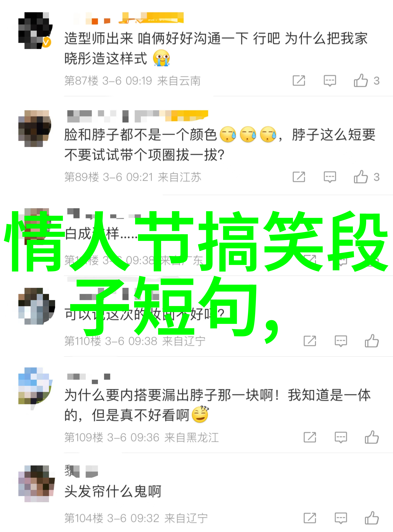This screenshot has width=393, height=532.
Task: Like the floor 104 comment about 头发帘
Action: [372, 518]
